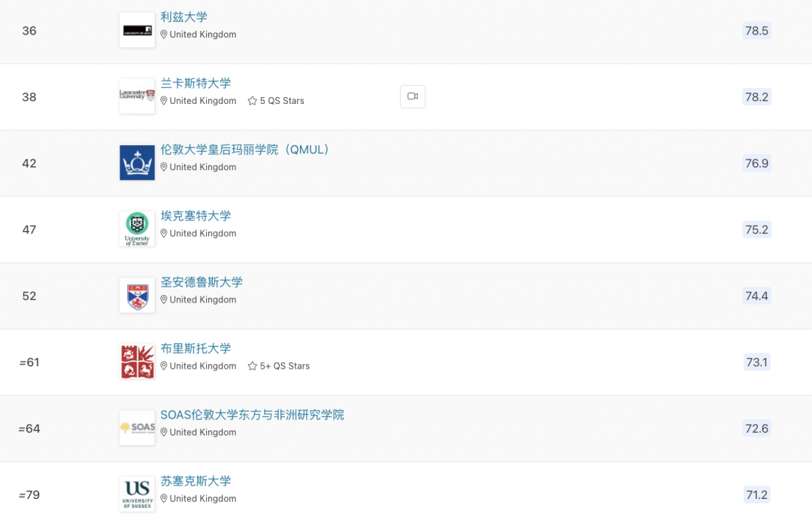Click United Kingdom under 利兹大学
Viewport: 812px width, 526px height.
(x=203, y=35)
